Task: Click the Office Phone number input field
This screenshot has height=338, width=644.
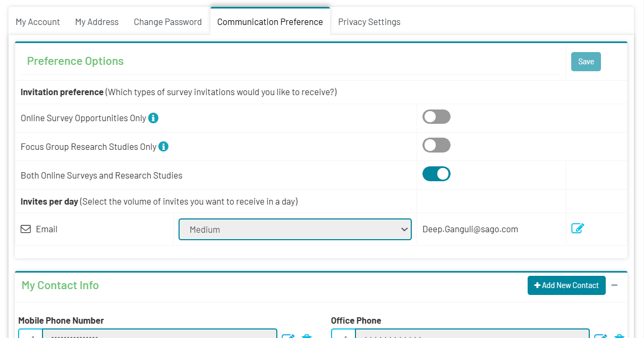Action: click(x=472, y=334)
